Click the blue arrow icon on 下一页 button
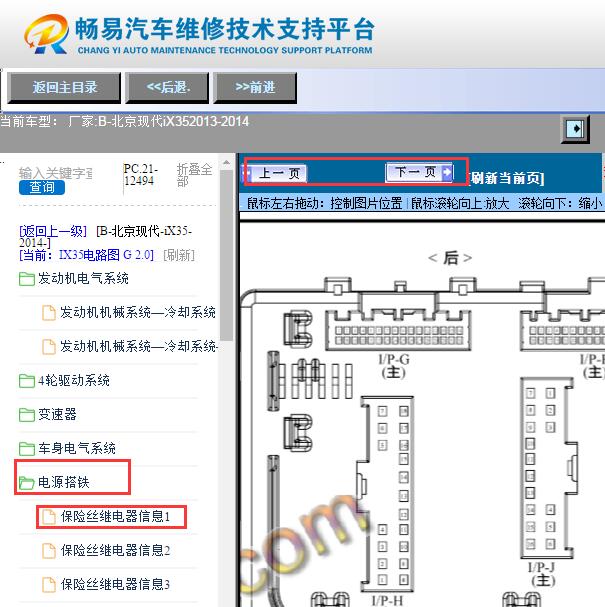 coord(446,172)
